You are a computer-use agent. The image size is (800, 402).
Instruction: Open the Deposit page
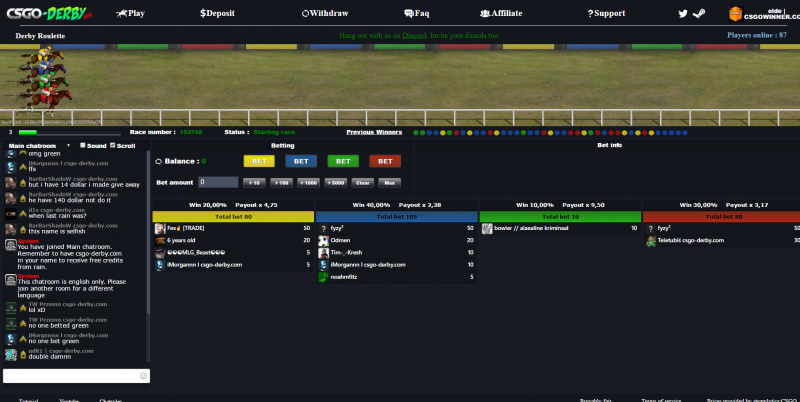click(217, 14)
